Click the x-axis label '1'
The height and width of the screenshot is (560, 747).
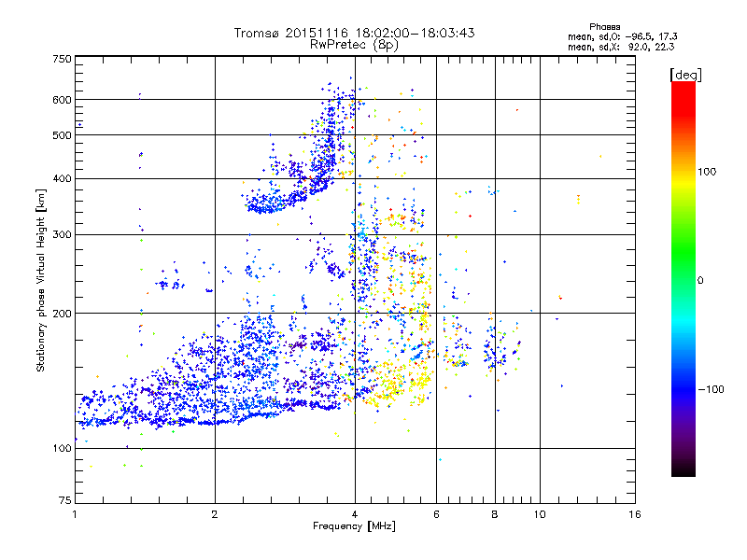(x=75, y=514)
